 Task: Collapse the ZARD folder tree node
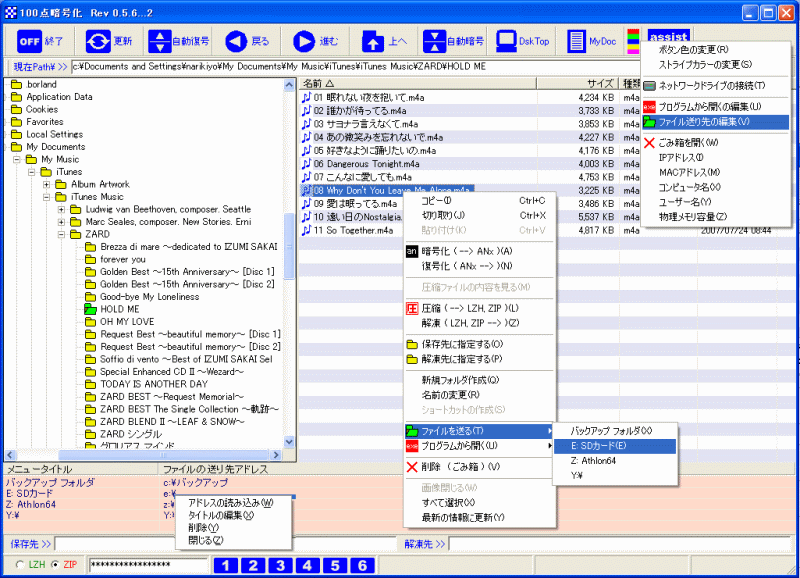(61, 235)
